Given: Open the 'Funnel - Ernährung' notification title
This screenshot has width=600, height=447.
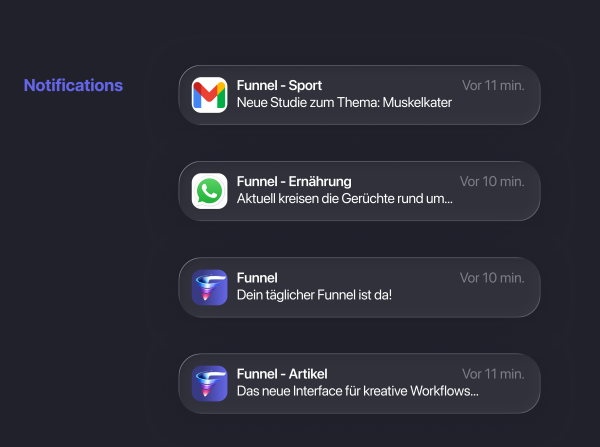Looking at the screenshot, I should [294, 181].
